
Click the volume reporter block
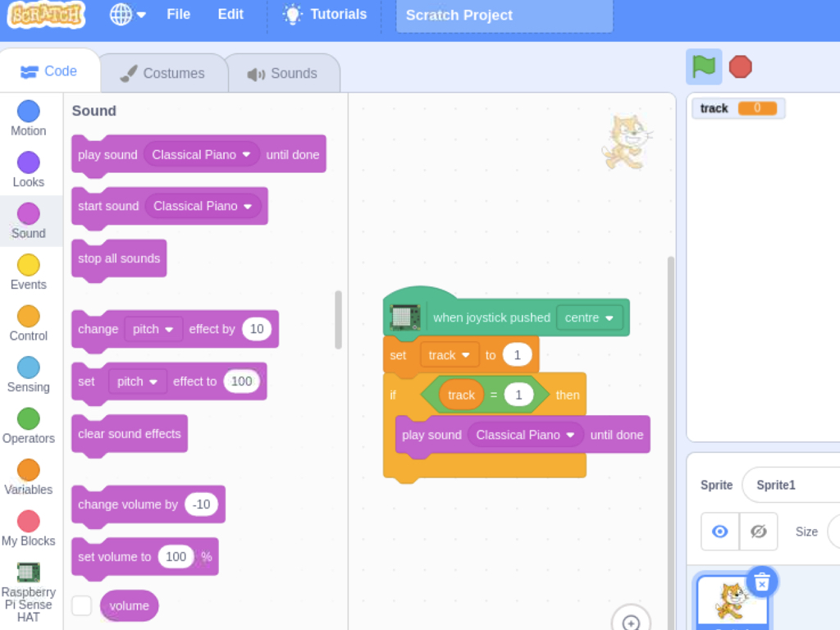point(129,606)
